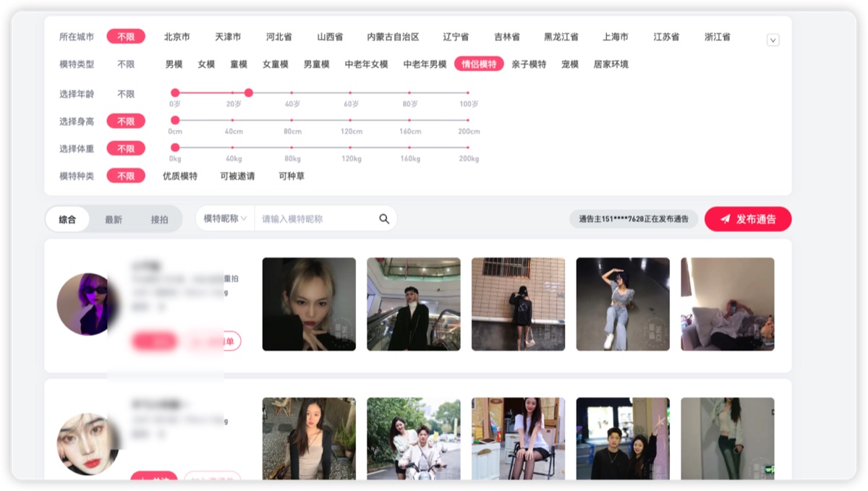Select the 男模 model type
868x491 pixels.
[174, 64]
